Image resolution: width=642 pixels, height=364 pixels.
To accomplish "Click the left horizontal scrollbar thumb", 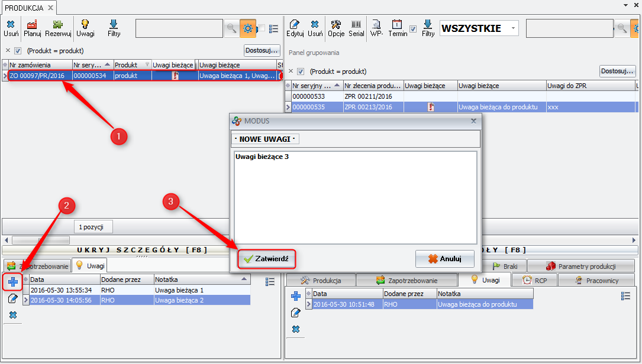I will tap(41, 240).
